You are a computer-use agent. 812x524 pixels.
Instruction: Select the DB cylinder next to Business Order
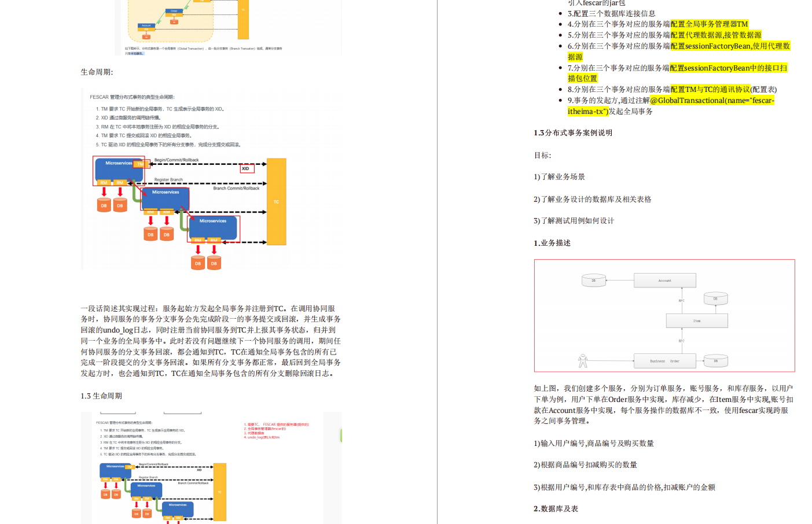[715, 360]
